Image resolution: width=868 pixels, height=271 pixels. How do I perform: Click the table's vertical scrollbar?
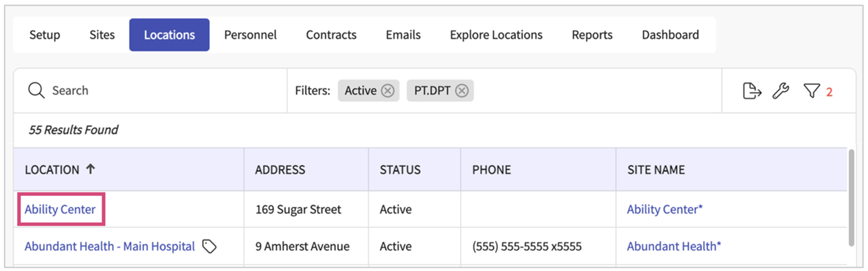pos(851,198)
